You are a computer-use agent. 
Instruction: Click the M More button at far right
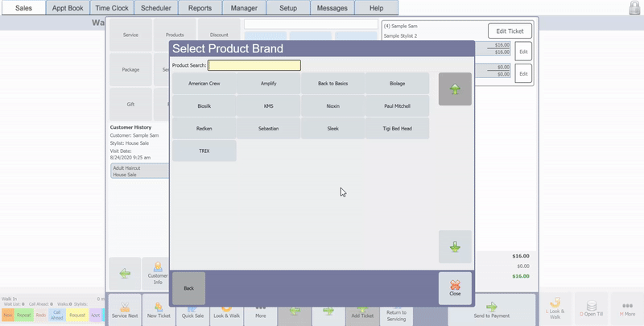(627, 309)
